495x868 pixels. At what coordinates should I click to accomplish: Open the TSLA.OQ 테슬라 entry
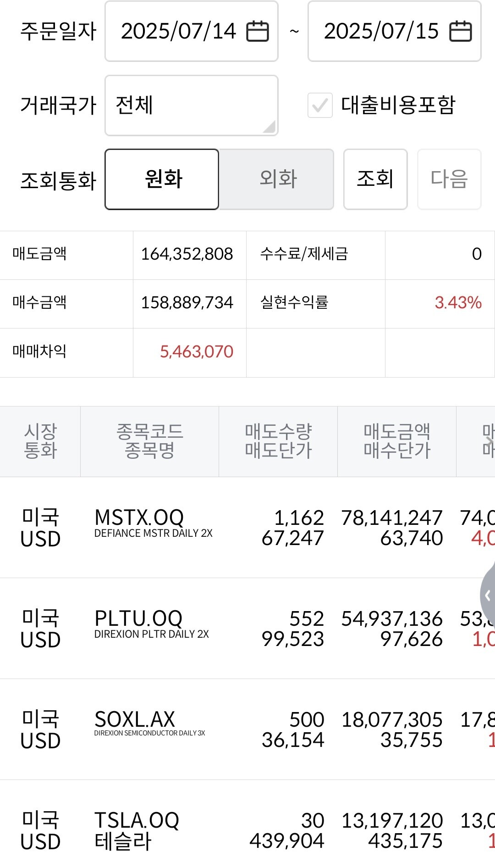point(137,829)
